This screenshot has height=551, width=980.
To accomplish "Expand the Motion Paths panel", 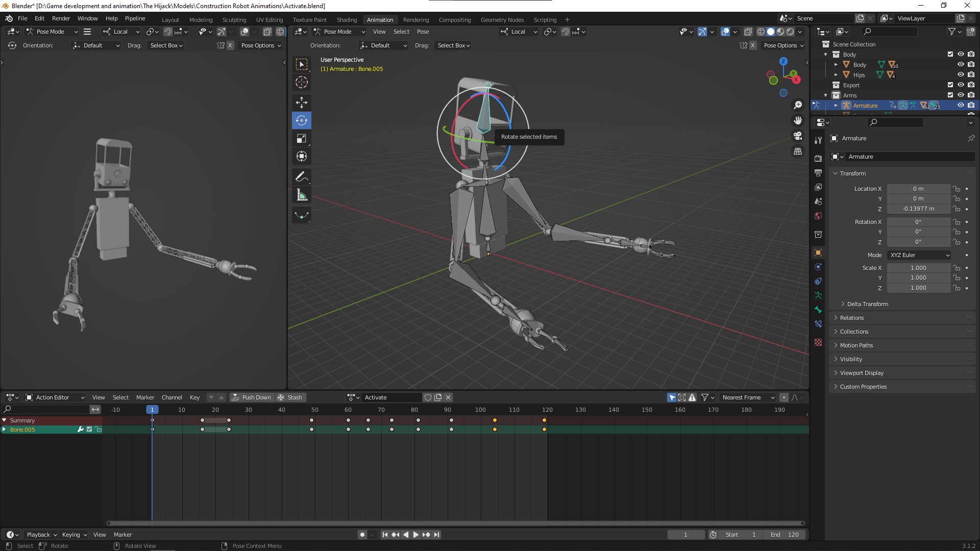I will 856,345.
